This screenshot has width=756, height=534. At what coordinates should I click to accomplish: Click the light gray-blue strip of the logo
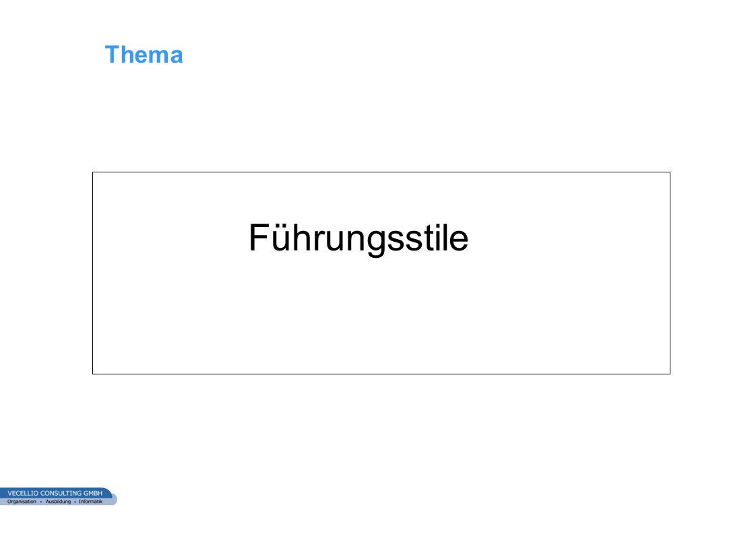58,502
